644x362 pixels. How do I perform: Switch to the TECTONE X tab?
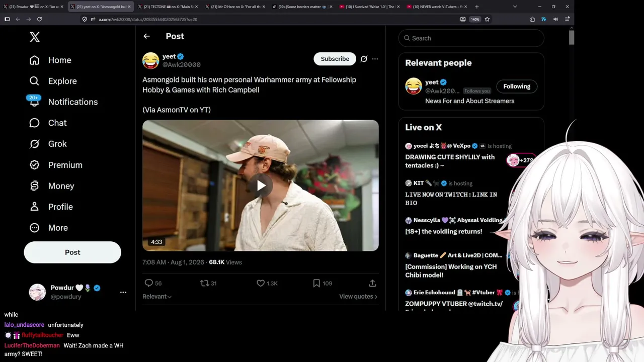(x=168, y=7)
